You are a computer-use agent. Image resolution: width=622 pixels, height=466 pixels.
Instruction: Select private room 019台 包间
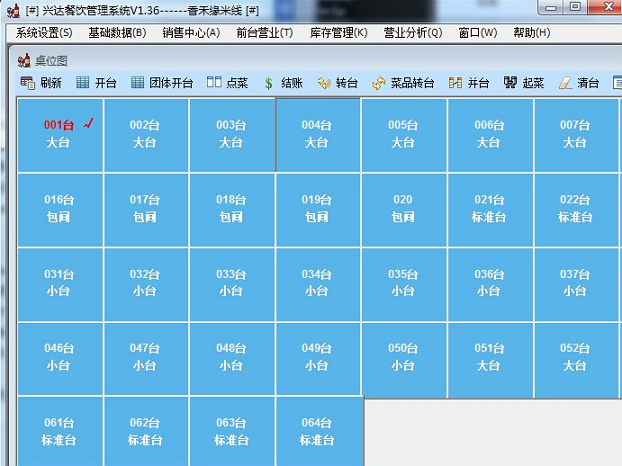318,210
